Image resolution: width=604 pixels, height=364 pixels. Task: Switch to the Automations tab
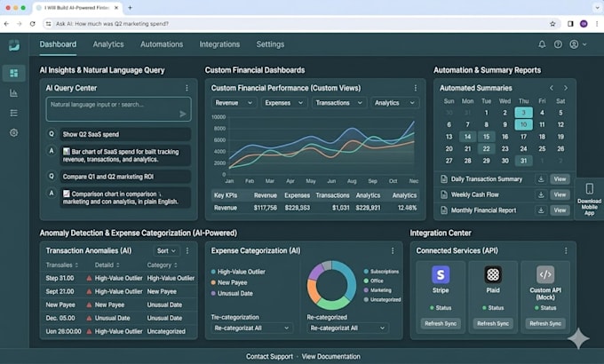click(x=162, y=44)
